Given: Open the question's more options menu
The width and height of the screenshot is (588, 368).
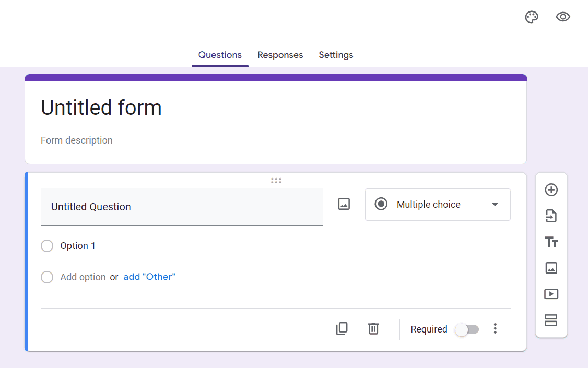Looking at the screenshot, I should 495,329.
